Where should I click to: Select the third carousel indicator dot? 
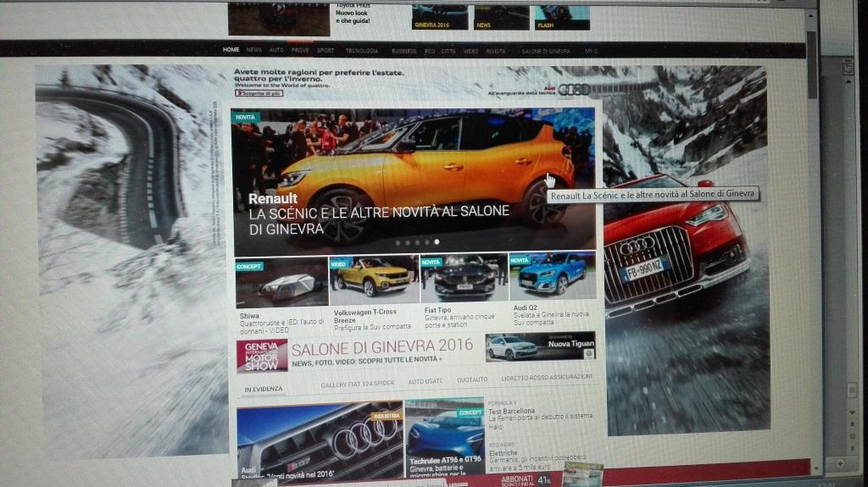[417, 242]
